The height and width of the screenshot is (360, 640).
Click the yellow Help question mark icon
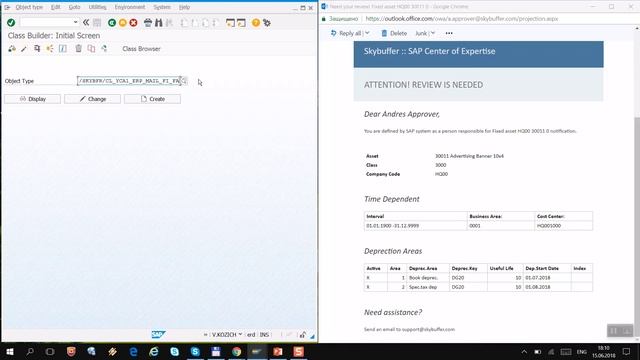256,23
